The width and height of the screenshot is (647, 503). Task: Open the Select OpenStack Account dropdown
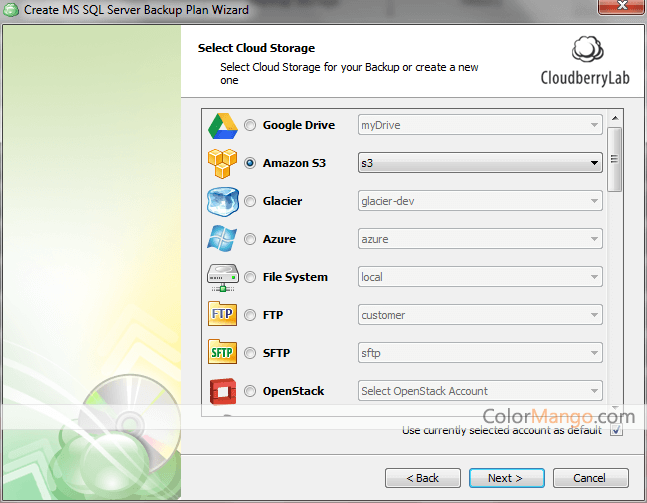(x=480, y=391)
